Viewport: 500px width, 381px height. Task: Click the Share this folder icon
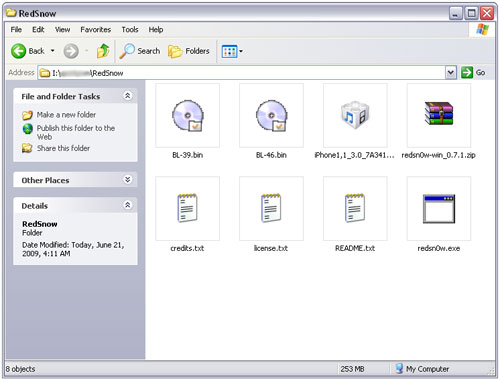[x=27, y=148]
